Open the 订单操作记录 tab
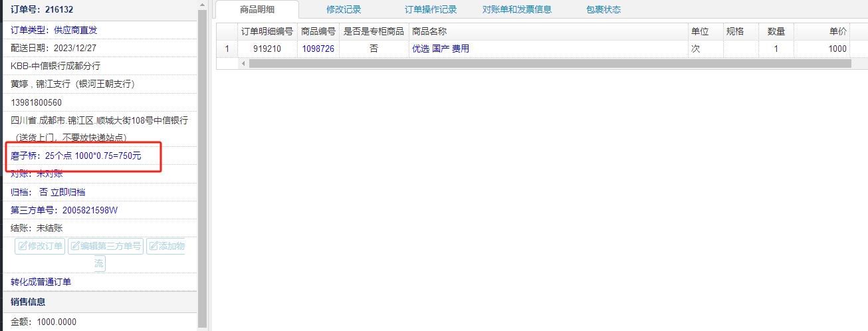 pos(431,9)
